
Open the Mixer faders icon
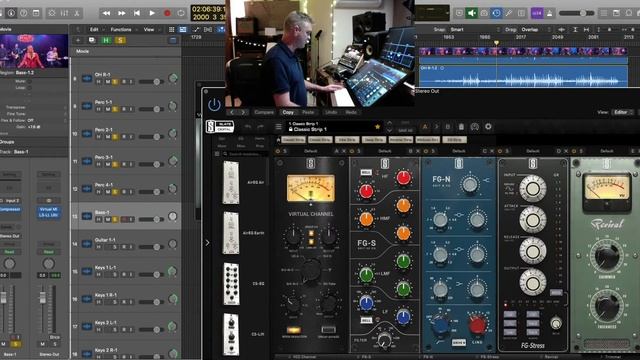[64, 13]
